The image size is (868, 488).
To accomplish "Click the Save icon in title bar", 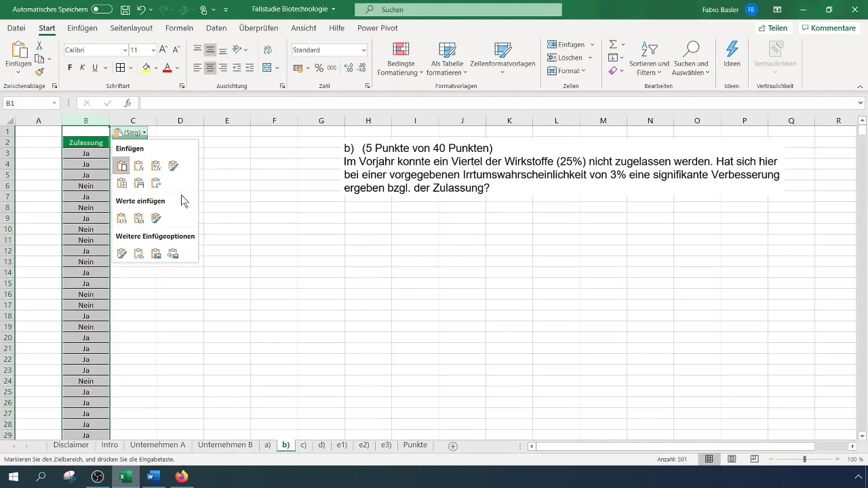I will pos(125,10).
